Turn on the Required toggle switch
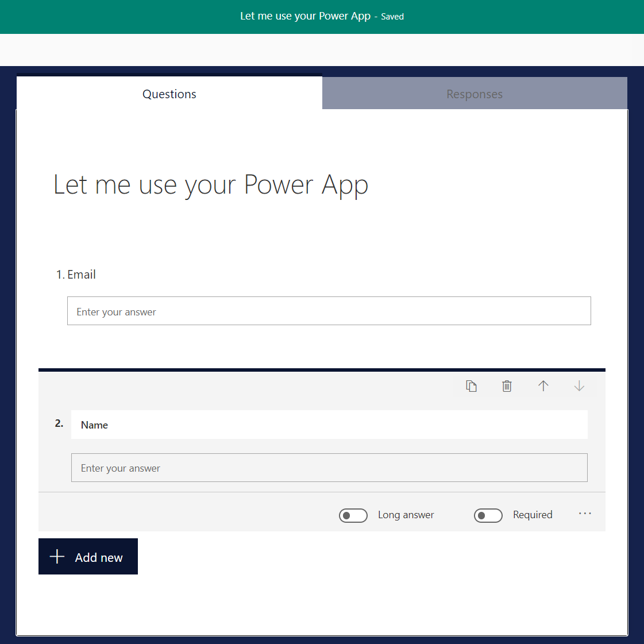This screenshot has height=644, width=644. pos(488,515)
